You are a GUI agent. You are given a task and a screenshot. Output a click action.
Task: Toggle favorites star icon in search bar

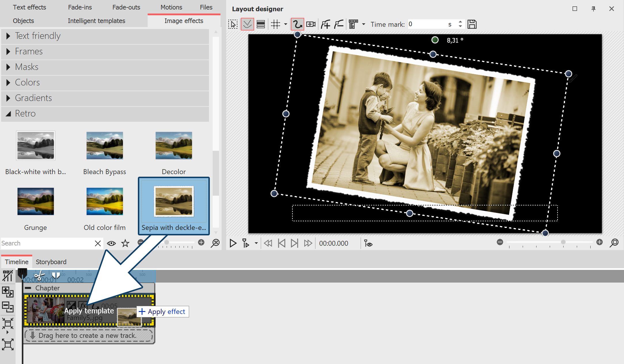[125, 243]
